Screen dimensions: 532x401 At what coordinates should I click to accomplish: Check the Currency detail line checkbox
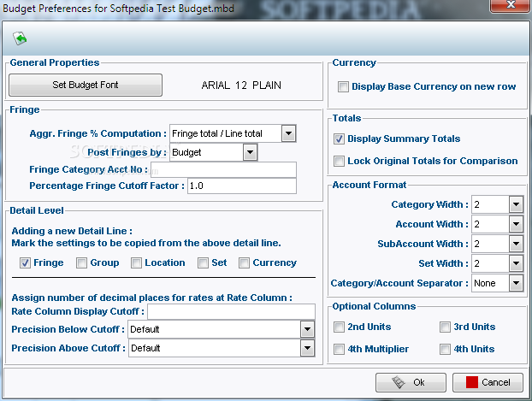[x=244, y=263]
